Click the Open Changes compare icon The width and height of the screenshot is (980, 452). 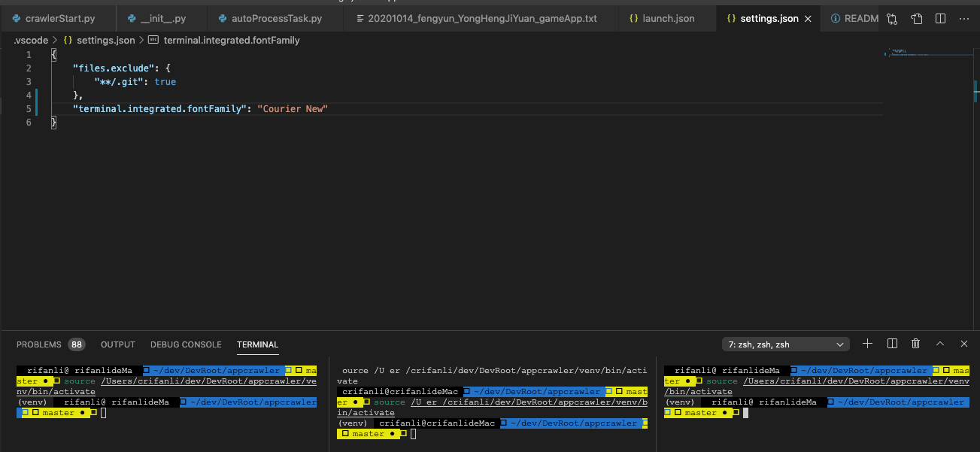click(x=892, y=19)
